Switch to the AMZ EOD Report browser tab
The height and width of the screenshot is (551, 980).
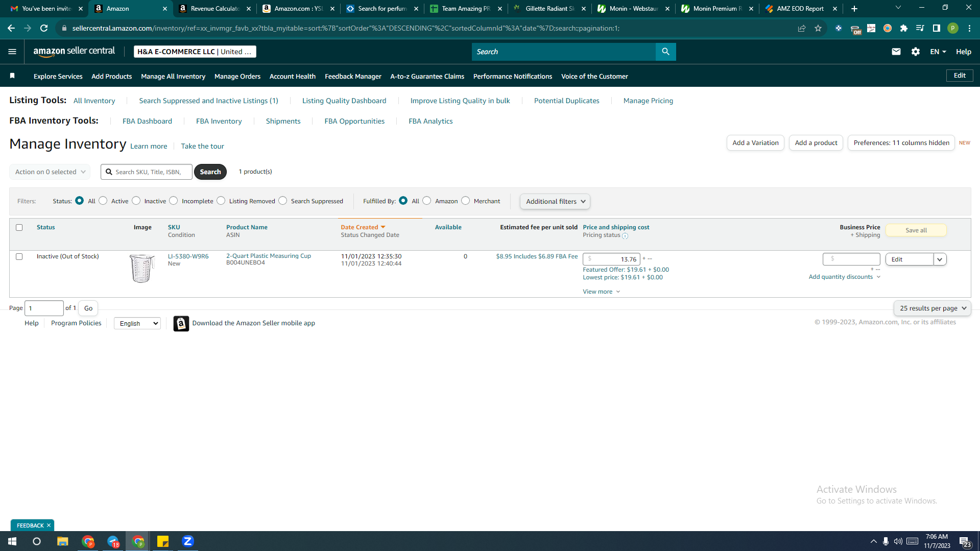click(800, 9)
